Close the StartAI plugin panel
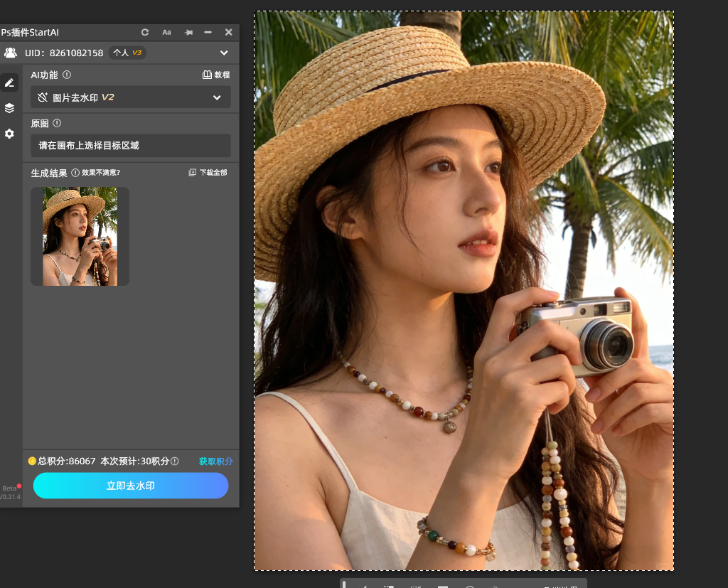 (228, 32)
